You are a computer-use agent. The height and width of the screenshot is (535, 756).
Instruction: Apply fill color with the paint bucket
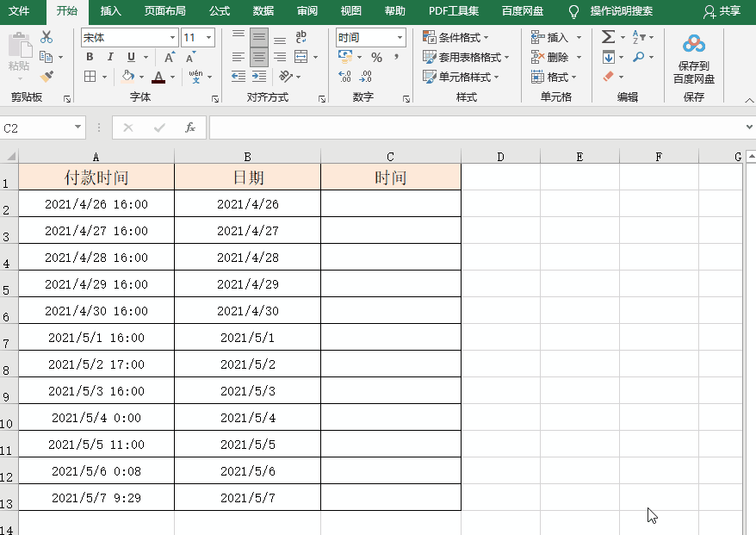click(x=127, y=76)
